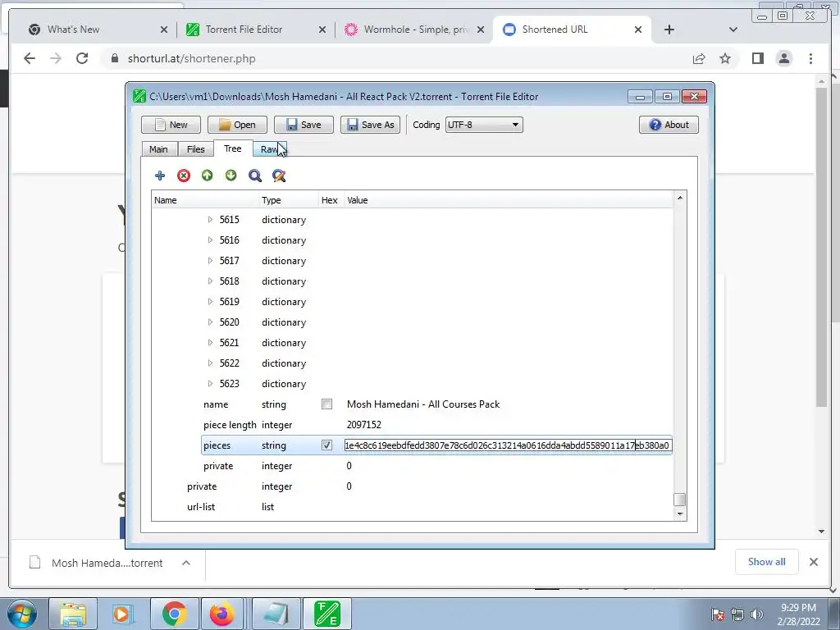Move tree item down with green arrow
Image resolution: width=840 pixels, height=630 pixels.
point(231,176)
